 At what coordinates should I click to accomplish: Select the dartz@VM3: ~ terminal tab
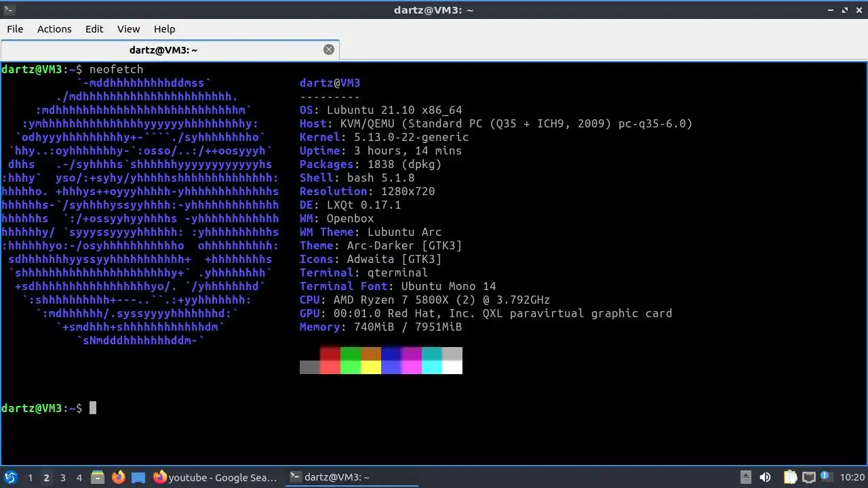tap(170, 49)
